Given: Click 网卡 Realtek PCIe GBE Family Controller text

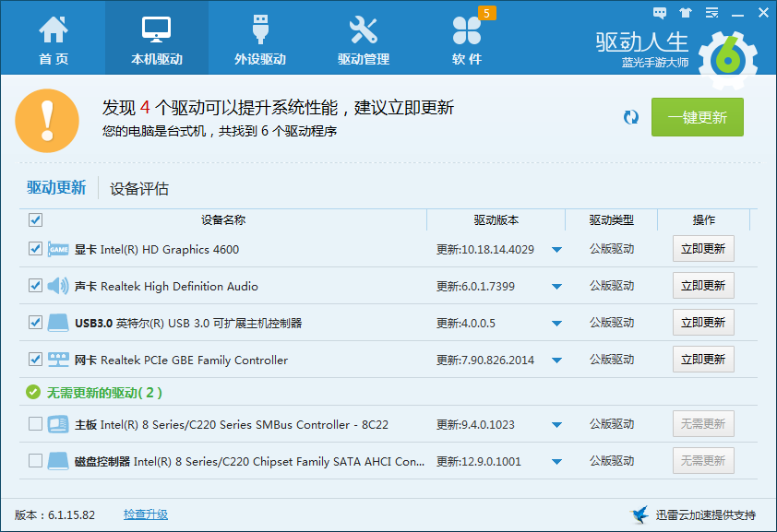Looking at the screenshot, I should (x=181, y=360).
